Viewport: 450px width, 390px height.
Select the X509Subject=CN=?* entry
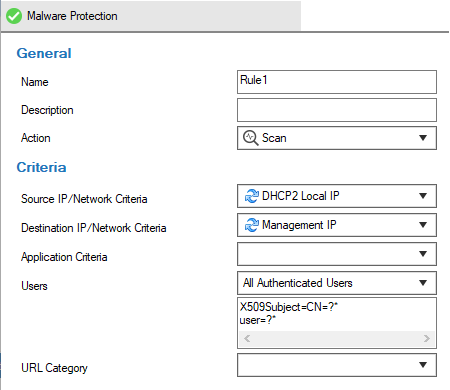(289, 307)
